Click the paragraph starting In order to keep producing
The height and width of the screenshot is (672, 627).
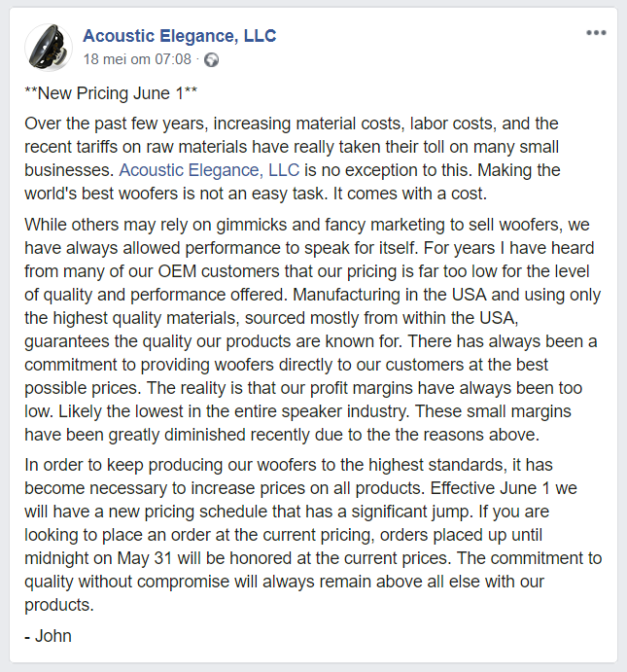pos(313,535)
